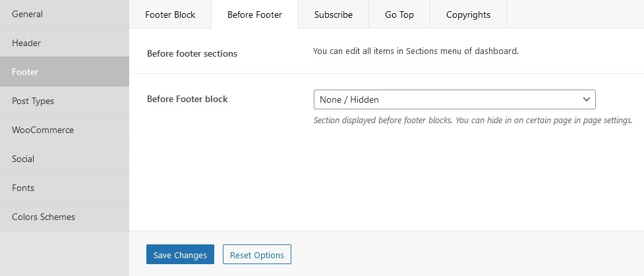Screen dimensions: 644x276
Task: Select the Before Footer tab
Action: (254, 14)
